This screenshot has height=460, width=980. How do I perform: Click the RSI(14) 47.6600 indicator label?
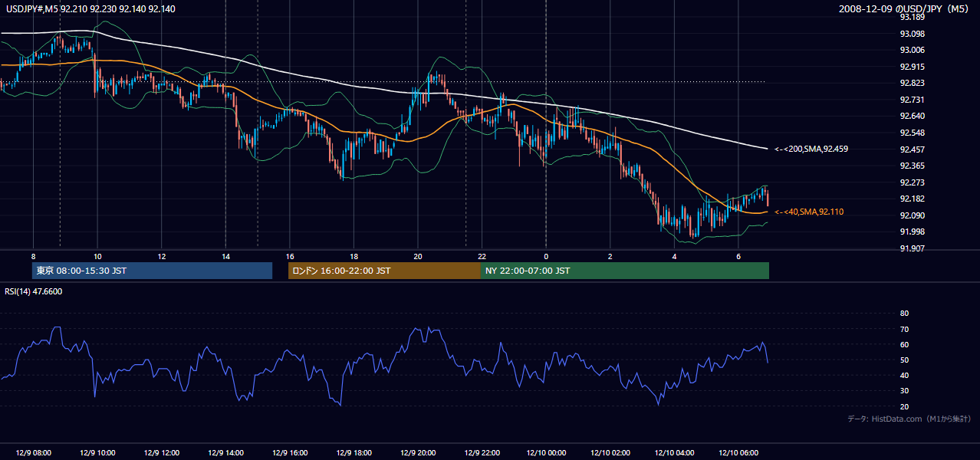[x=34, y=291]
